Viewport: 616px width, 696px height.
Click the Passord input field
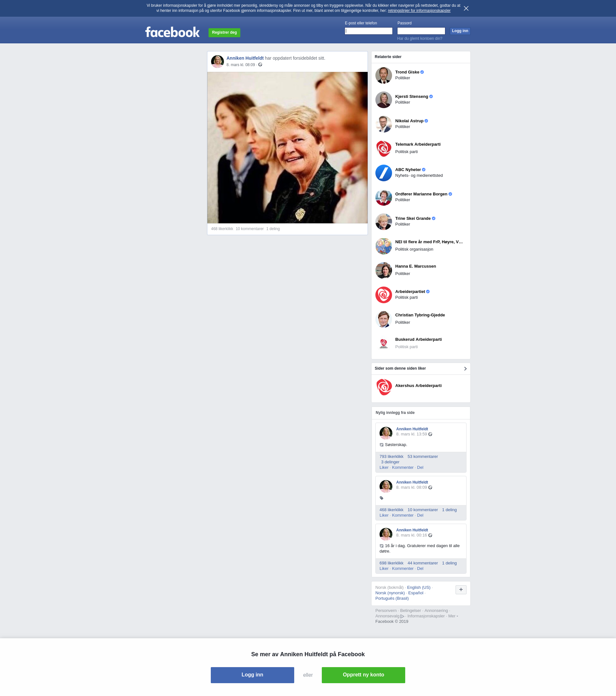tap(421, 31)
